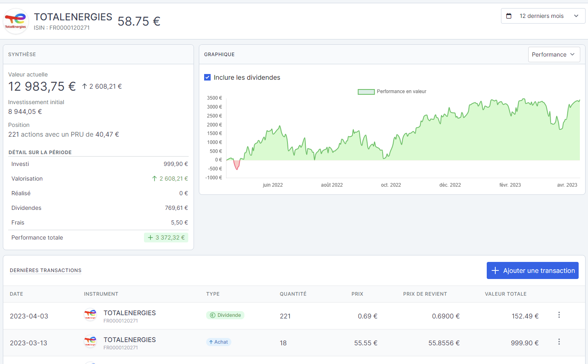Click the quantity 221 in the dividend row

click(285, 316)
